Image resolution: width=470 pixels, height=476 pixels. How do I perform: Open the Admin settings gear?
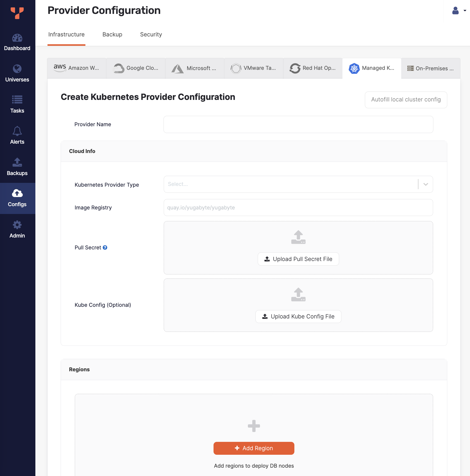pos(17,229)
